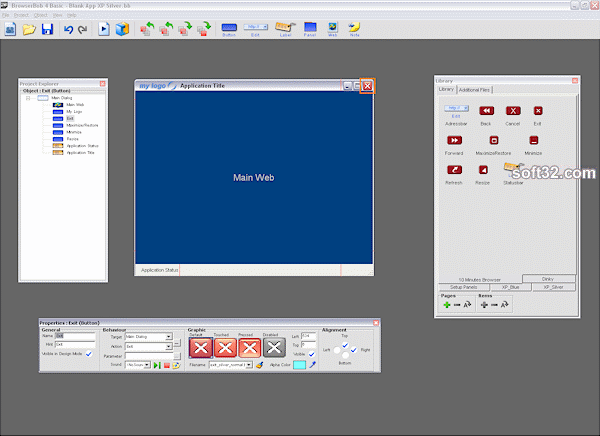Viewport: 600px width, 436px height.
Task: Insert a Button object from toolbar
Action: [229, 30]
